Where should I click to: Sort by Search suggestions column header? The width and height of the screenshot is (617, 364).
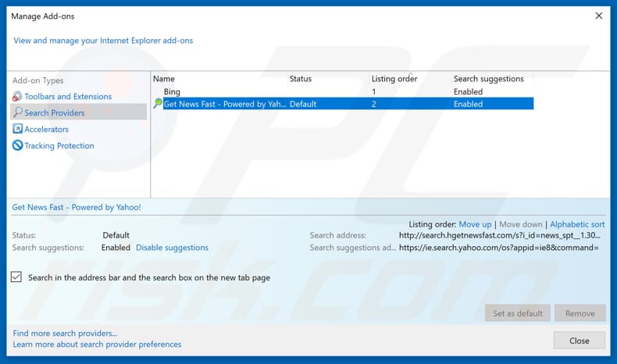pyautogui.click(x=488, y=79)
